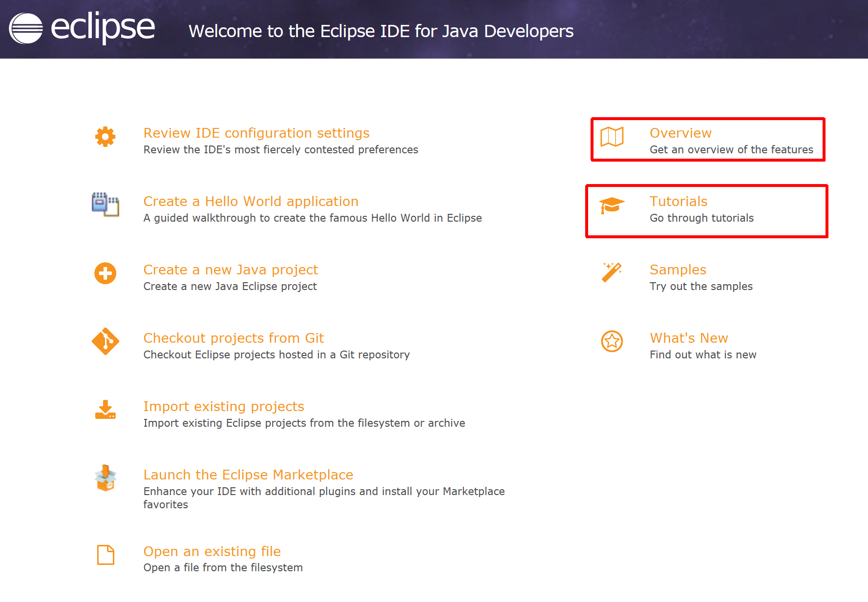Screen dimensions: 868x602
Task: Click "A guided walkthrough to create" description text
Action: [313, 218]
